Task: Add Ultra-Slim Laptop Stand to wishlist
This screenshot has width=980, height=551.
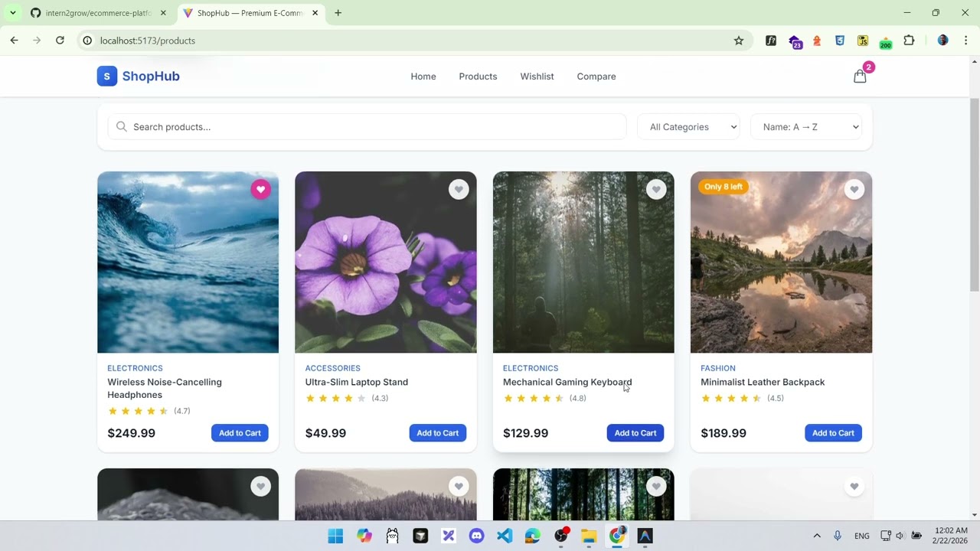Action: (x=459, y=189)
